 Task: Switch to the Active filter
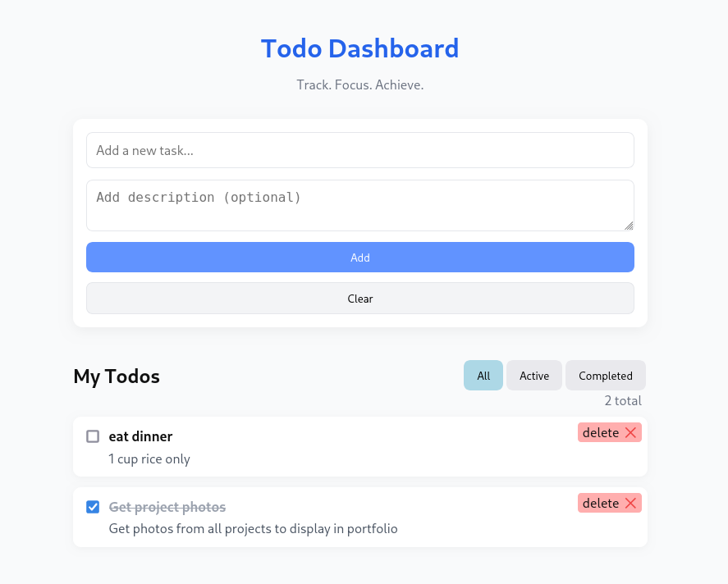[x=534, y=376]
